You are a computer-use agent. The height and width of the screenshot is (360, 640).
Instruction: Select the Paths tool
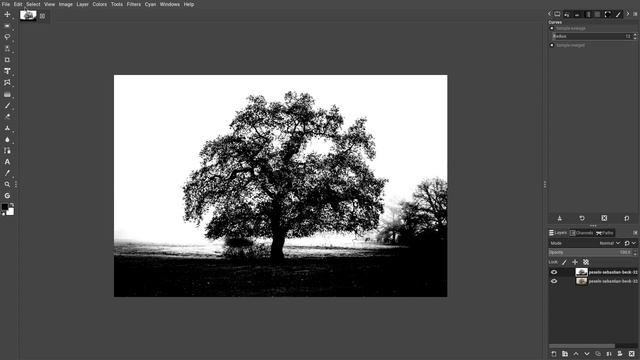7,151
